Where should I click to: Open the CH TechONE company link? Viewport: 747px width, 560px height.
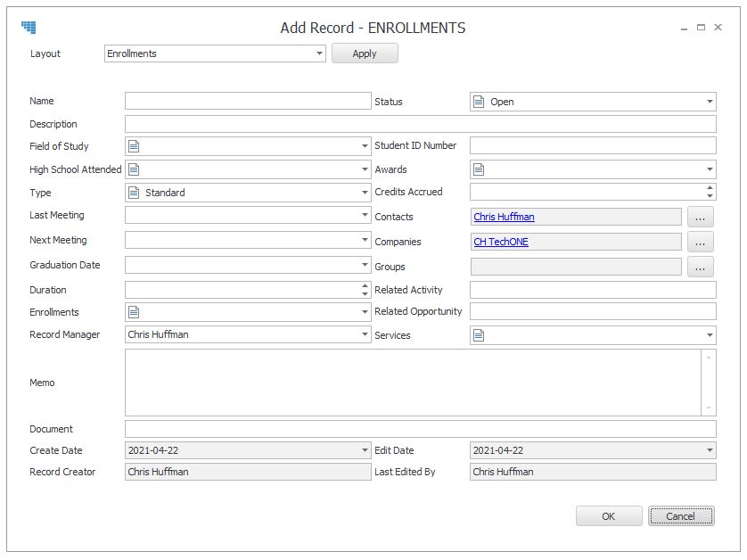pos(501,242)
